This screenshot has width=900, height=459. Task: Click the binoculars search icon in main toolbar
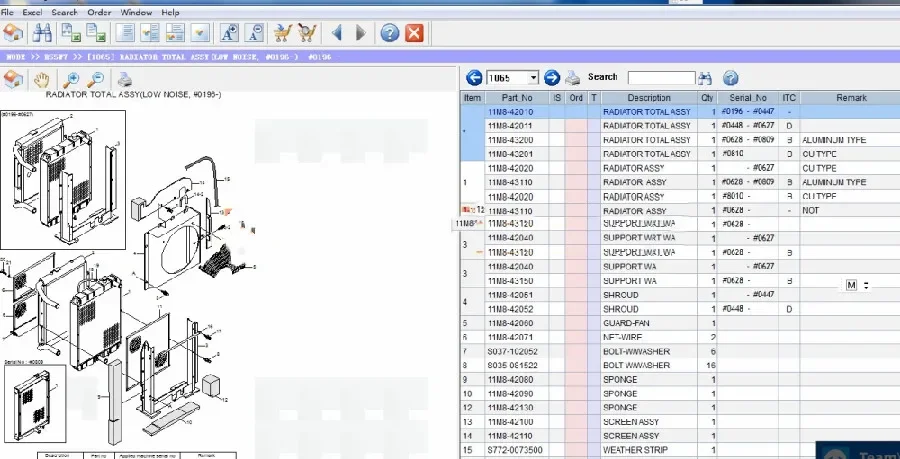[42, 33]
